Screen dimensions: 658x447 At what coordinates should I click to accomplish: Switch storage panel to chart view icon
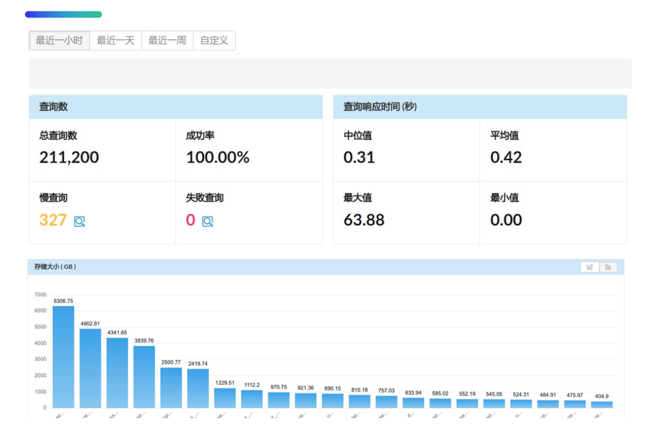click(590, 267)
